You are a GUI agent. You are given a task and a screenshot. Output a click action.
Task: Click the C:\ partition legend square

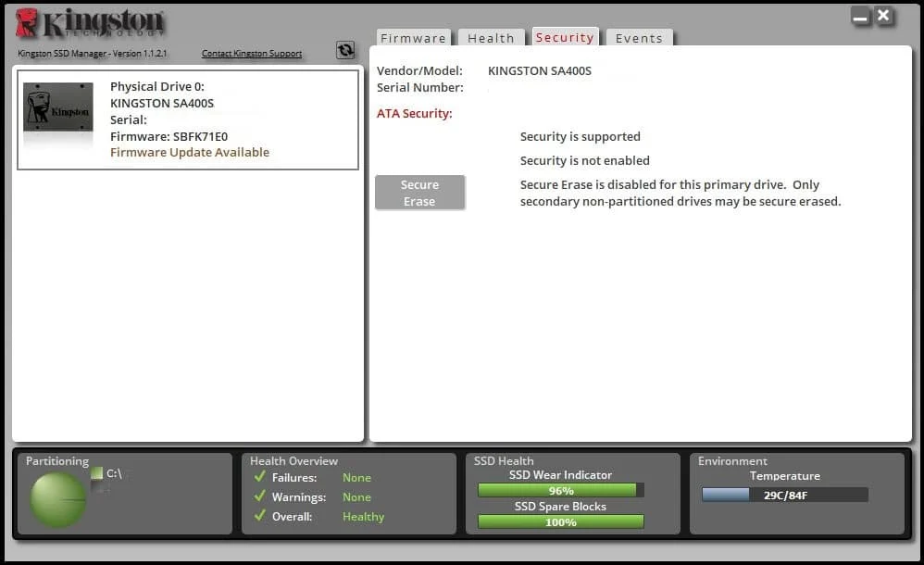(x=97, y=473)
